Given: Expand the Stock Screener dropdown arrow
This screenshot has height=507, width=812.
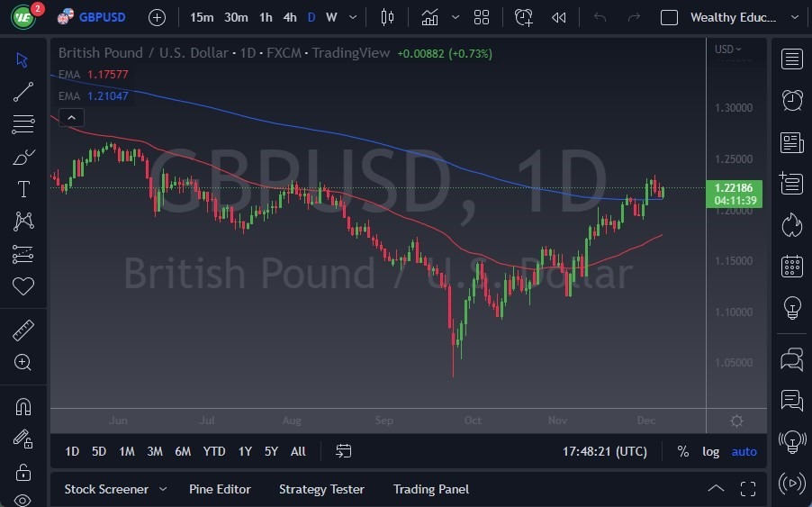Looking at the screenshot, I should pyautogui.click(x=163, y=489).
